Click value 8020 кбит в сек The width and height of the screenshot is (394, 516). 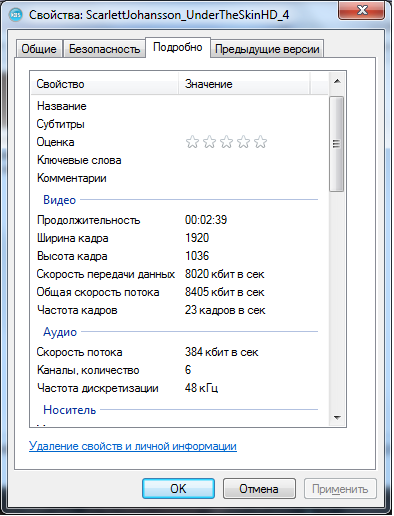tap(225, 274)
